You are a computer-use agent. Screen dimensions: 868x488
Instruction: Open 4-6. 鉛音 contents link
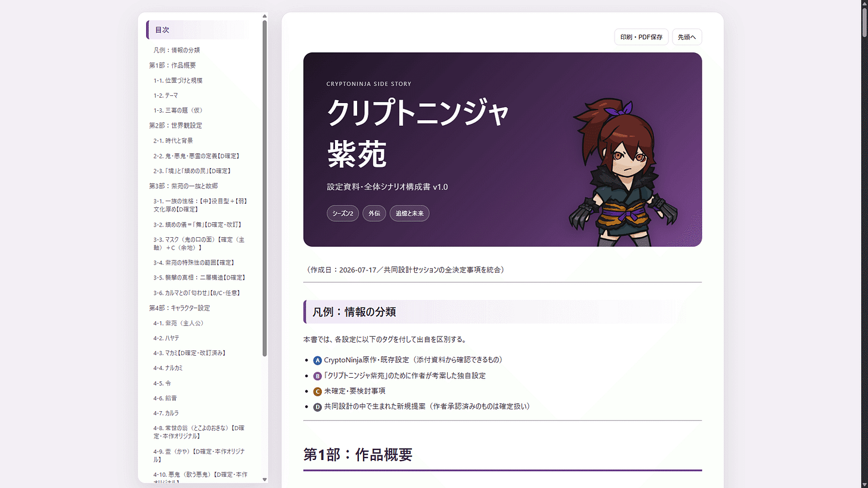[165, 398]
